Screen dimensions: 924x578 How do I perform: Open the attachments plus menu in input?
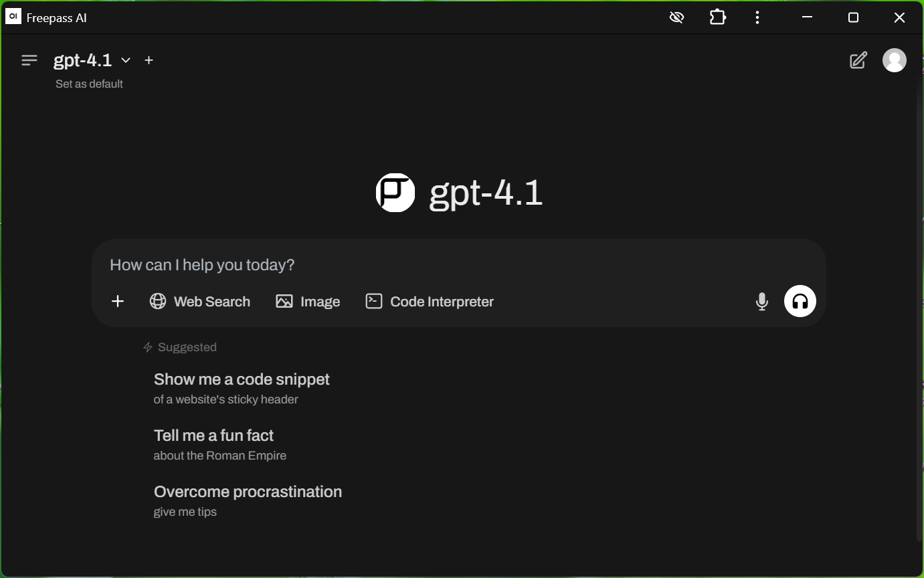[x=118, y=302]
